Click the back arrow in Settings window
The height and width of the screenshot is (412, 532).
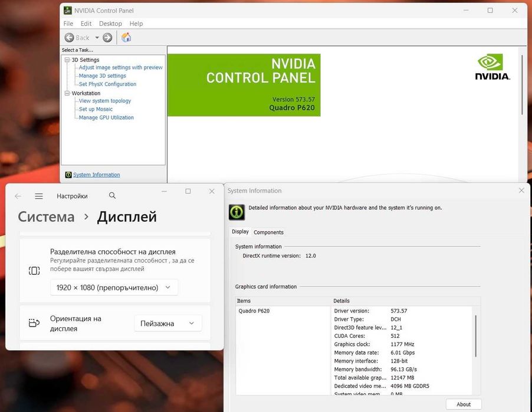18,196
